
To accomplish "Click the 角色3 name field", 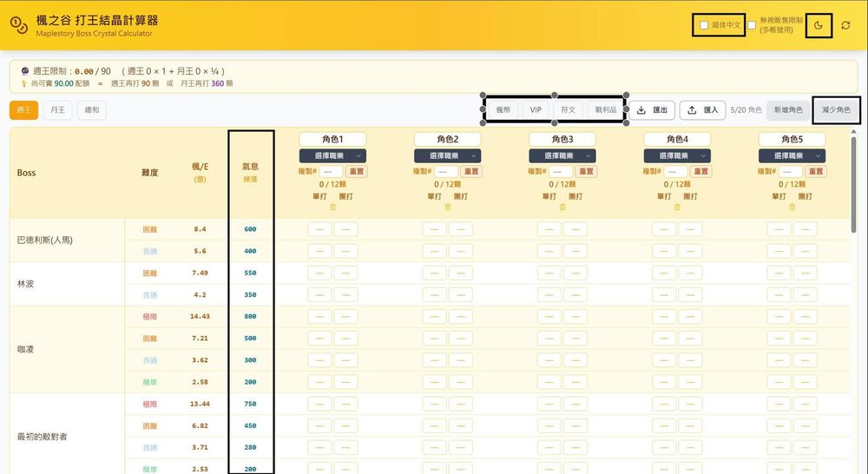I will [x=562, y=139].
